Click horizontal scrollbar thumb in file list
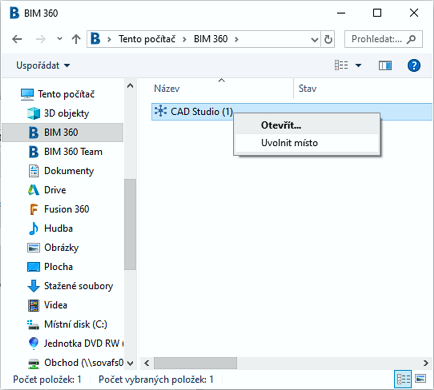 (x=195, y=363)
